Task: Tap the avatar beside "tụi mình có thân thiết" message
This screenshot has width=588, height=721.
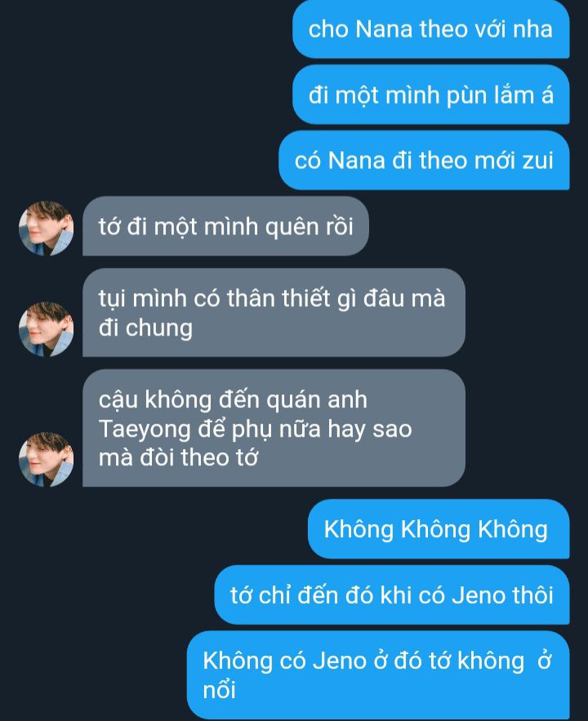Action: [46, 329]
